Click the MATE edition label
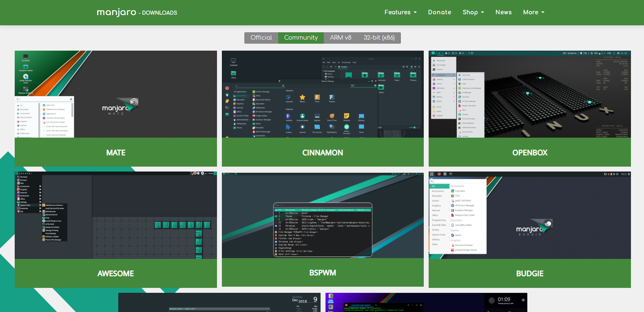This screenshot has width=644, height=312. point(116,152)
